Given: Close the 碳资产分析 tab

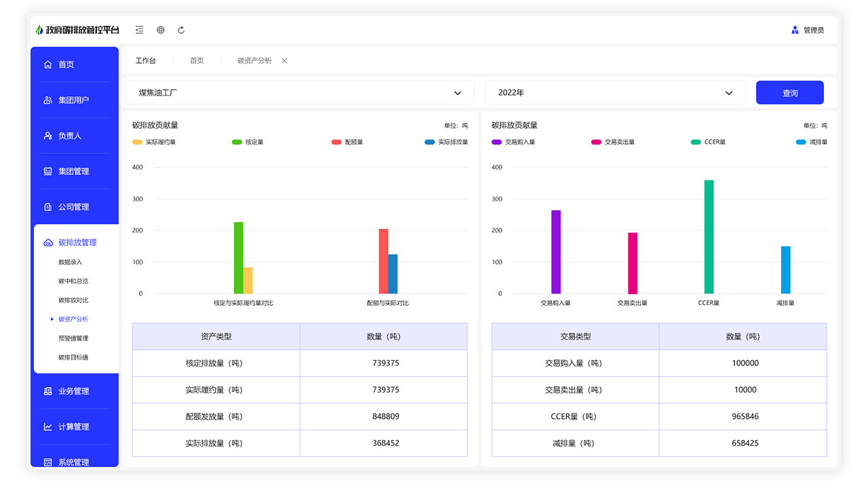Looking at the screenshot, I should pyautogui.click(x=284, y=61).
